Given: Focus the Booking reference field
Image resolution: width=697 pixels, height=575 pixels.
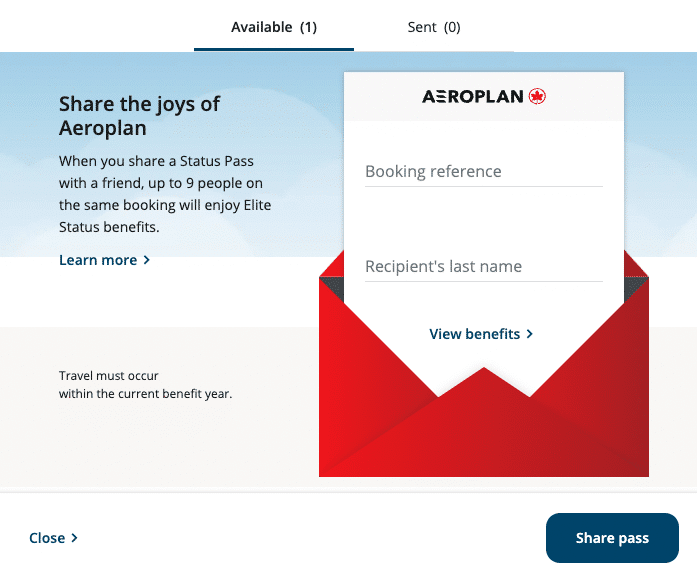Looking at the screenshot, I should [x=483, y=171].
